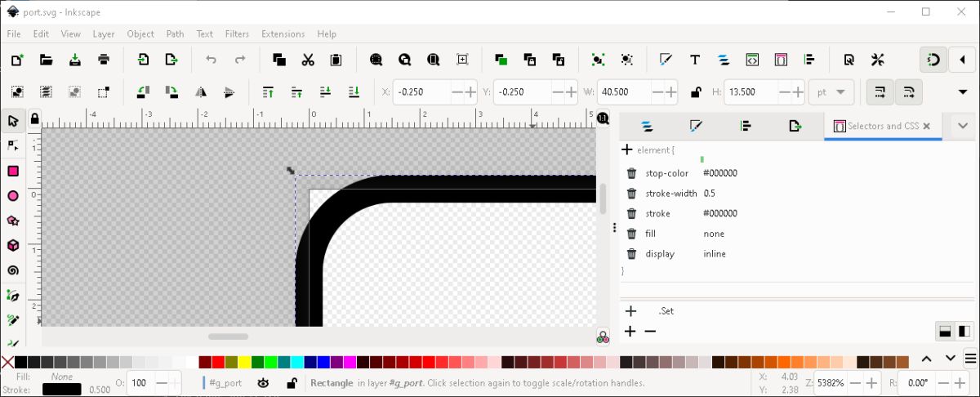Click the Ungroup objects icon

tap(626, 60)
